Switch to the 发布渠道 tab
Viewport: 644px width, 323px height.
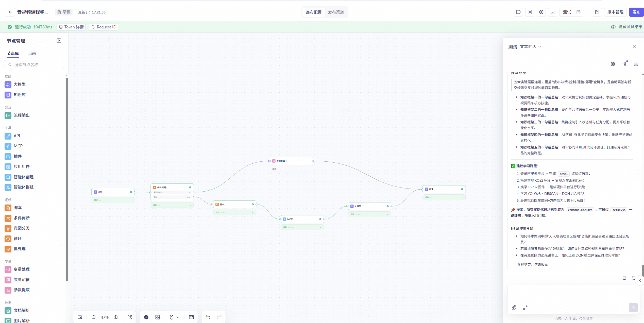click(x=336, y=12)
